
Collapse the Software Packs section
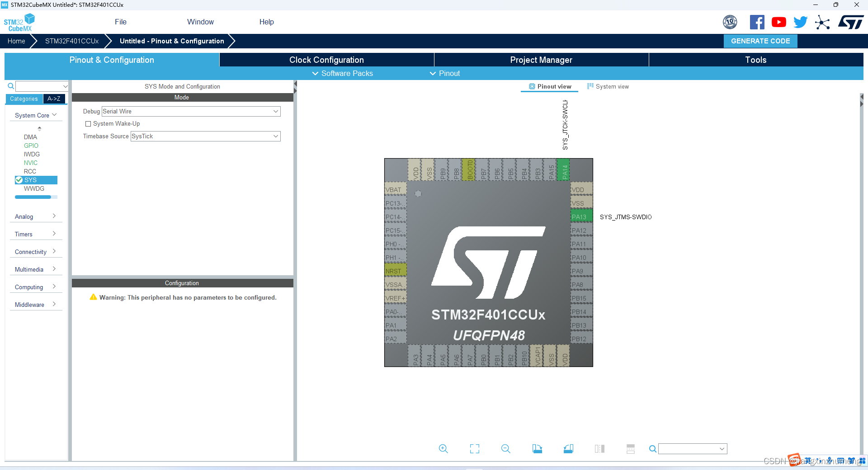click(x=342, y=73)
